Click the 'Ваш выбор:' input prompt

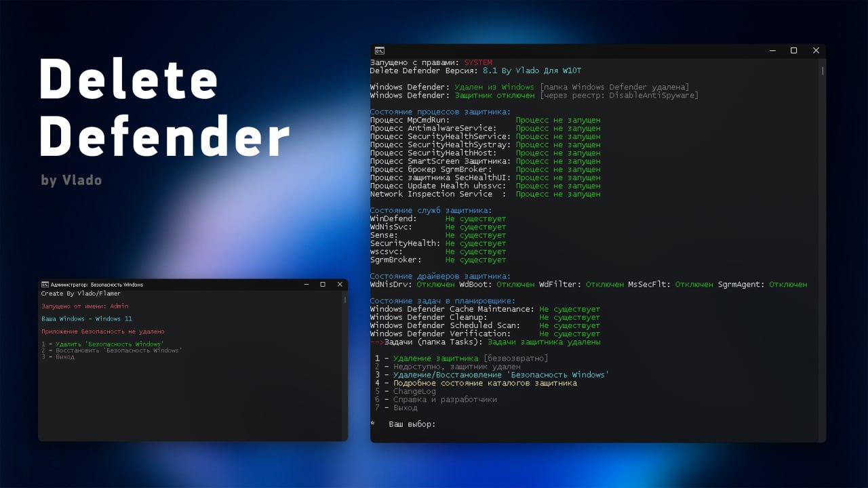(412, 424)
